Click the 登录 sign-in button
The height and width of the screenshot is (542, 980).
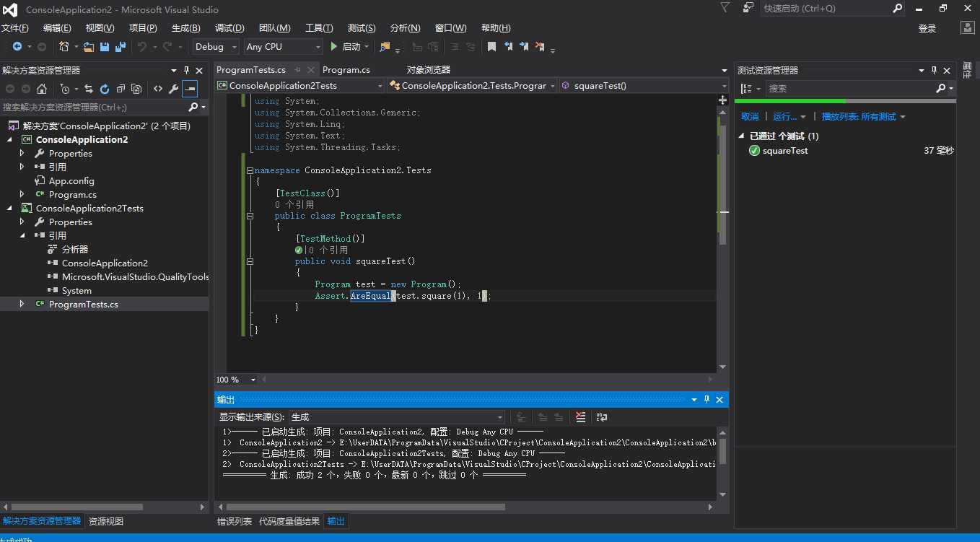click(x=927, y=28)
